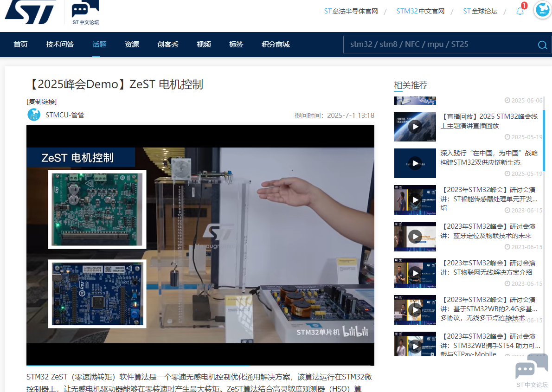This screenshot has height=392, width=552.
Task: Play the STM32WB的2.4G多基 video thumbnail
Action: tap(415, 310)
